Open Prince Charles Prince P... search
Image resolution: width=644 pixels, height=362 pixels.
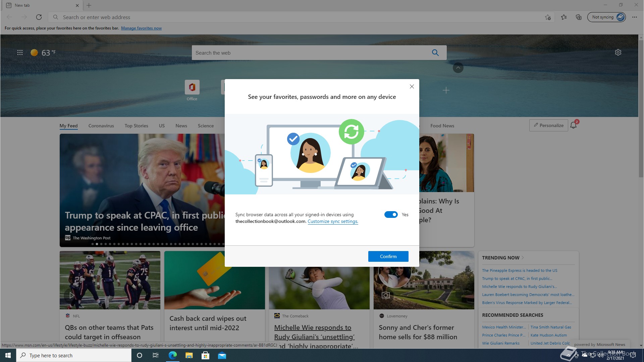504,335
